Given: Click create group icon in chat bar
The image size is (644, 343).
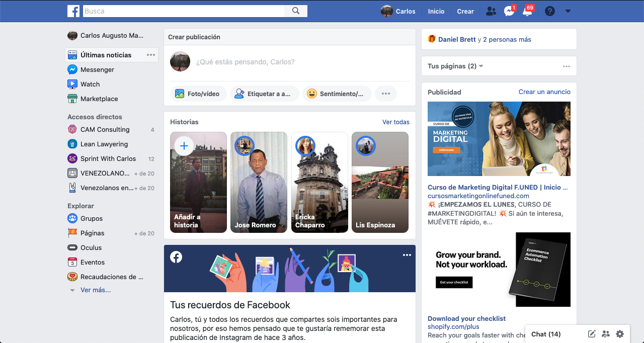Looking at the screenshot, I should (x=606, y=334).
